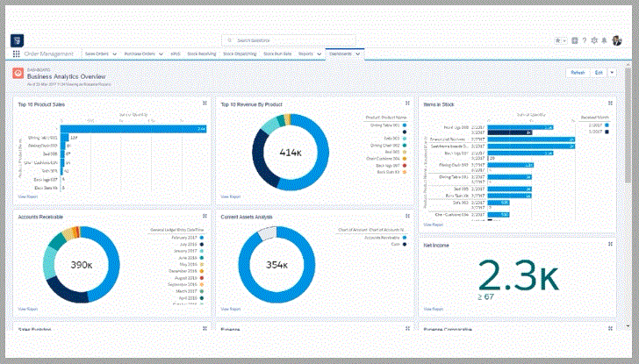The image size is (639, 364).
Task: Click the February 2017 legend color dot
Action: point(201,237)
